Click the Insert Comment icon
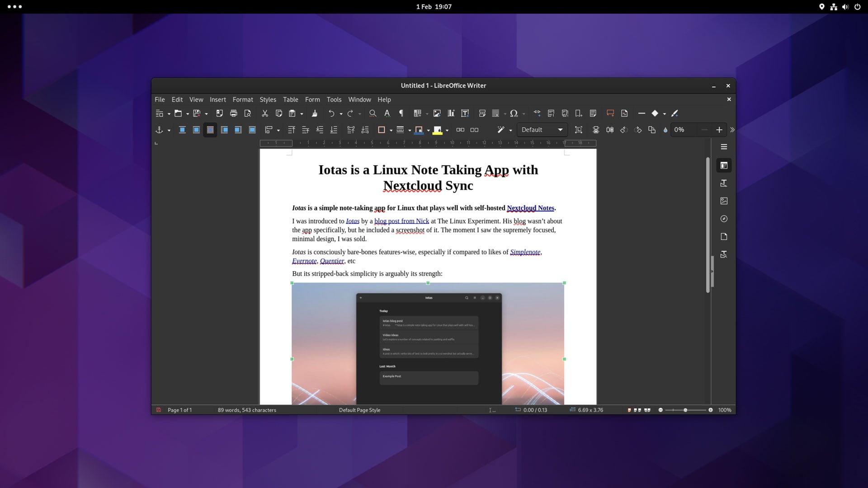The width and height of the screenshot is (868, 488). [x=610, y=113]
